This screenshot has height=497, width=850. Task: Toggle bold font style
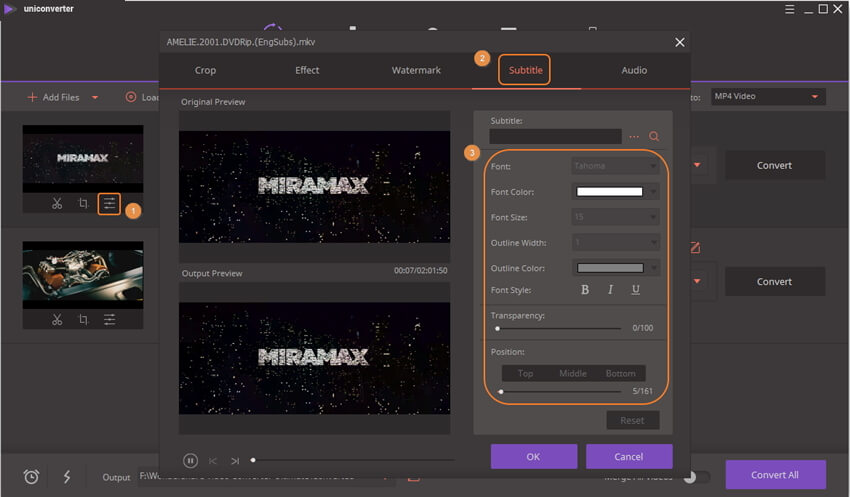(x=585, y=290)
